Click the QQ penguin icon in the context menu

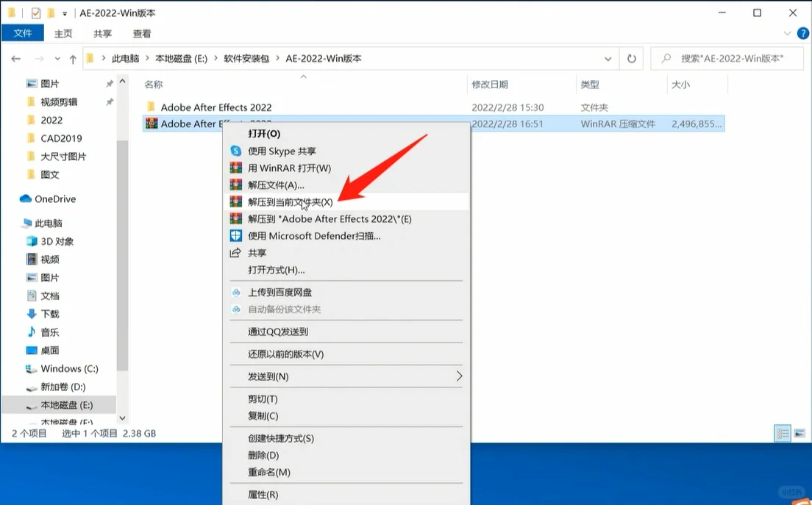236,332
